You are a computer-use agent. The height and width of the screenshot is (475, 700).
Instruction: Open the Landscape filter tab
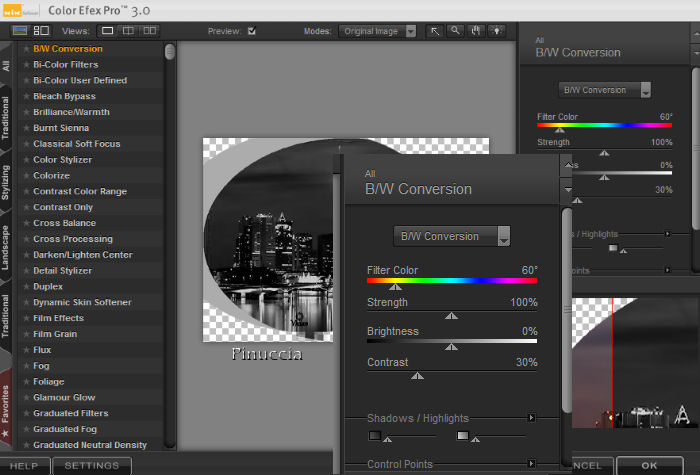(6, 247)
